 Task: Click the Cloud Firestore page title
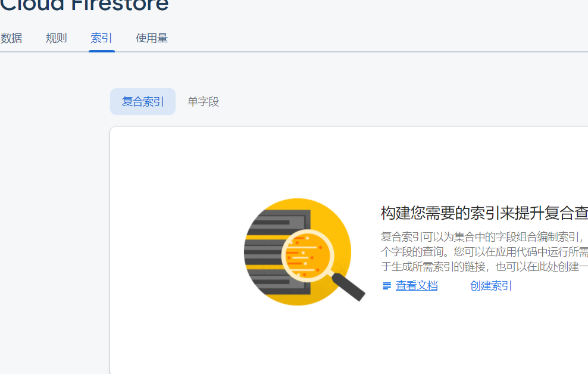click(85, 5)
